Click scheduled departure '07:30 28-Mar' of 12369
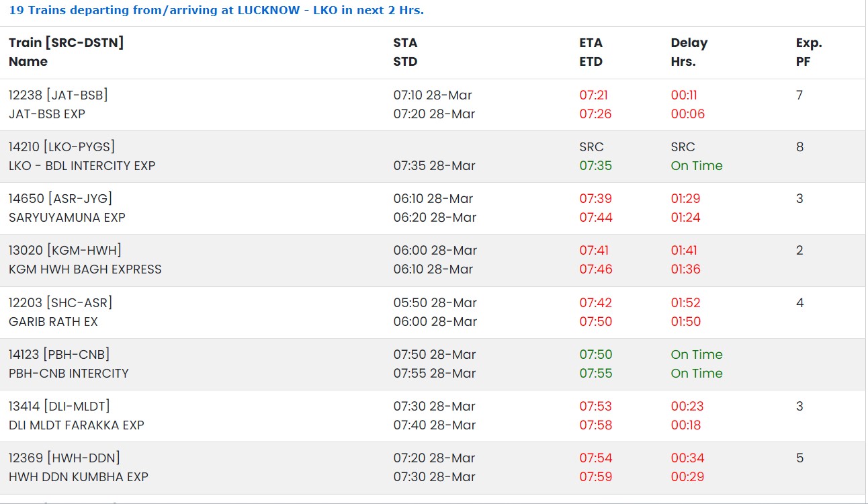 tap(434, 477)
